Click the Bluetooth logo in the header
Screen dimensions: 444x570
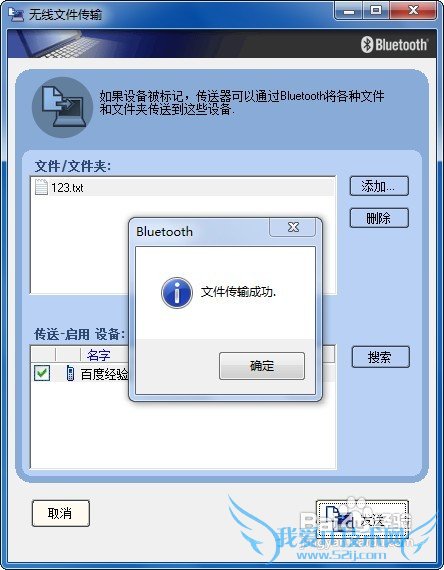click(x=394, y=45)
